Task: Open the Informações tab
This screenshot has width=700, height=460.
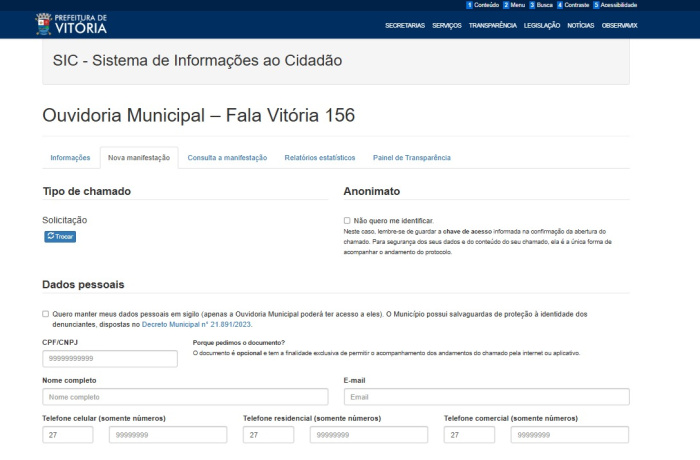Action: point(70,158)
